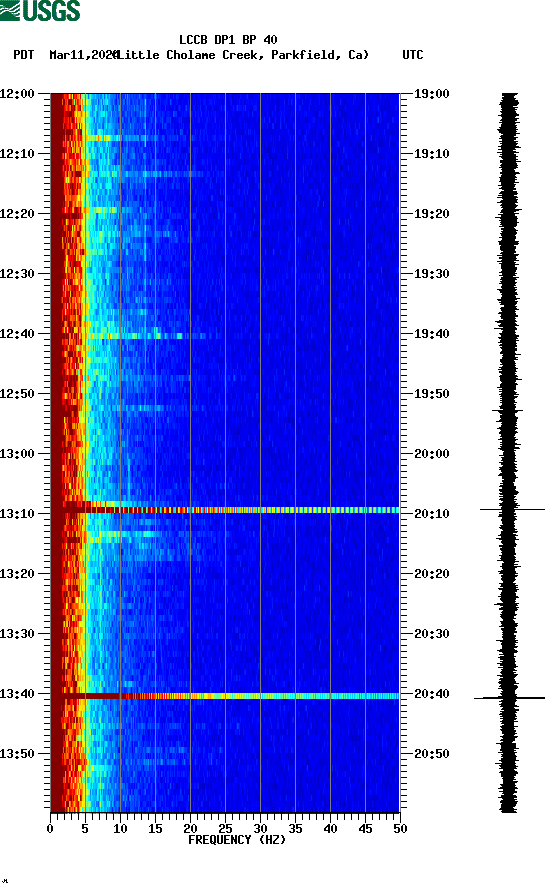Click the '40' frequency axis label
The height and width of the screenshot is (892, 552).
tap(330, 829)
